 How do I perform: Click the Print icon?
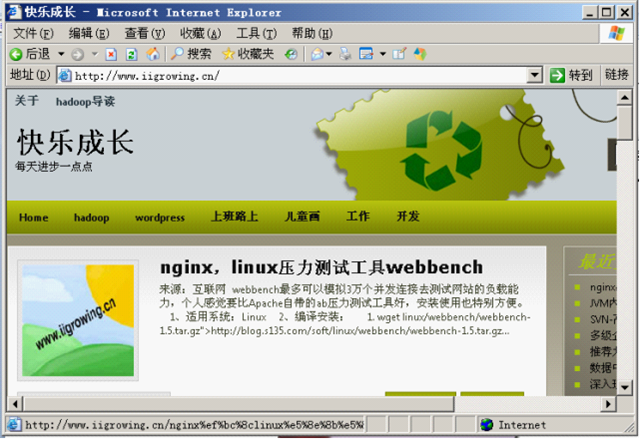click(x=345, y=54)
